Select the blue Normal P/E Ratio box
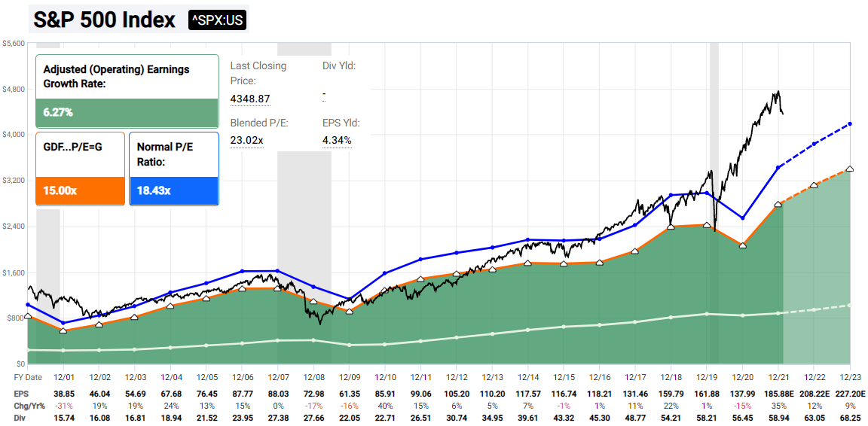The image size is (868, 426). 174,169
